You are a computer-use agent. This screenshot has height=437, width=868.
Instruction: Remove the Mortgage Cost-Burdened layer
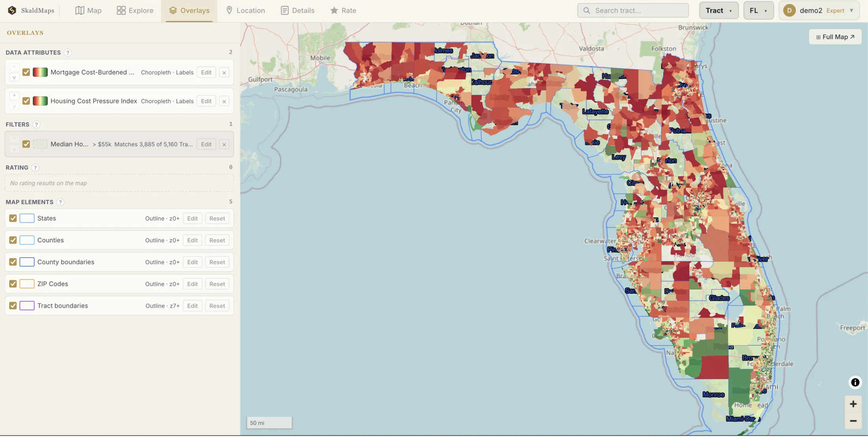[224, 72]
